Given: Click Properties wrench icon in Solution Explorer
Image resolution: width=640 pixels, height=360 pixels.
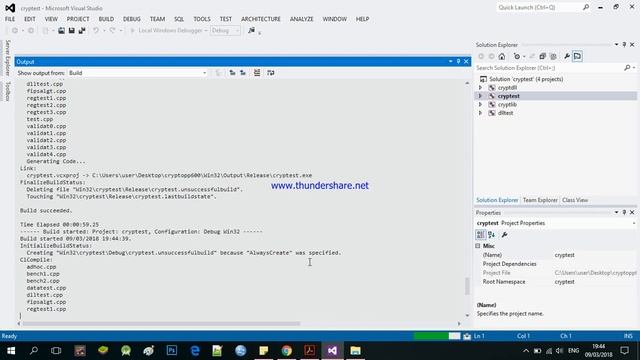Looking at the screenshot, I should pos(567,56).
